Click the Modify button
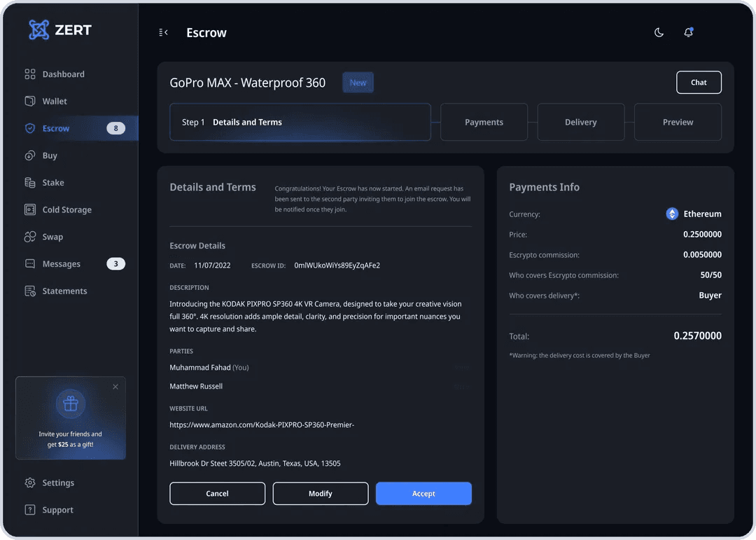Image resolution: width=756 pixels, height=540 pixels. point(320,494)
